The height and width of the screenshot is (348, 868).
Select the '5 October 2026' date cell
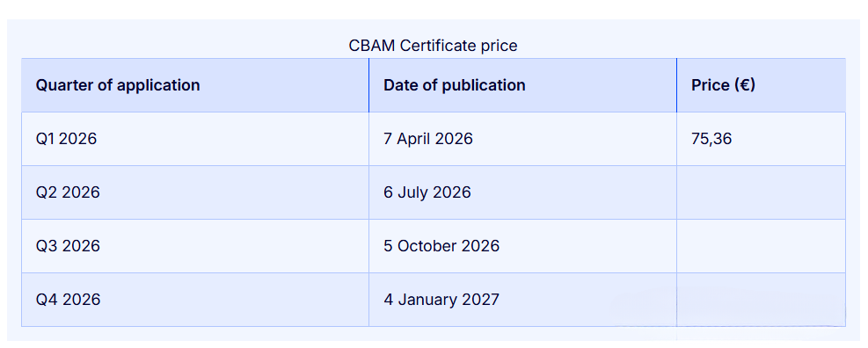click(522, 246)
